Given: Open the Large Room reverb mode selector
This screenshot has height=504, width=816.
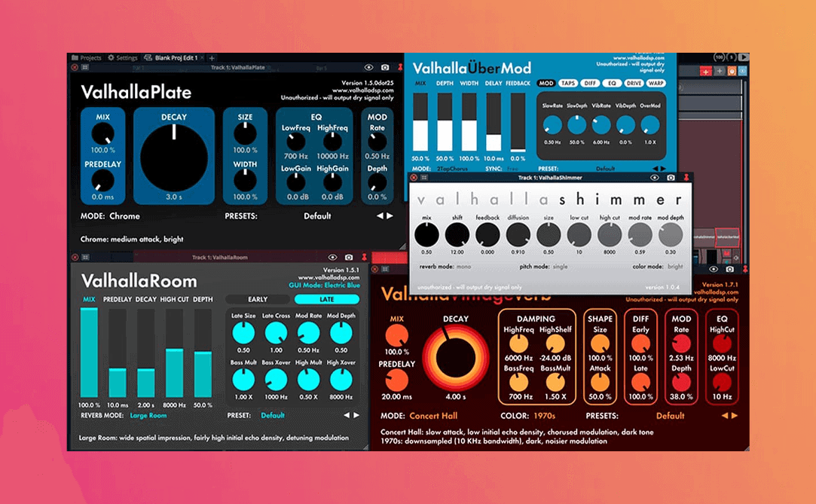Looking at the screenshot, I should (148, 415).
